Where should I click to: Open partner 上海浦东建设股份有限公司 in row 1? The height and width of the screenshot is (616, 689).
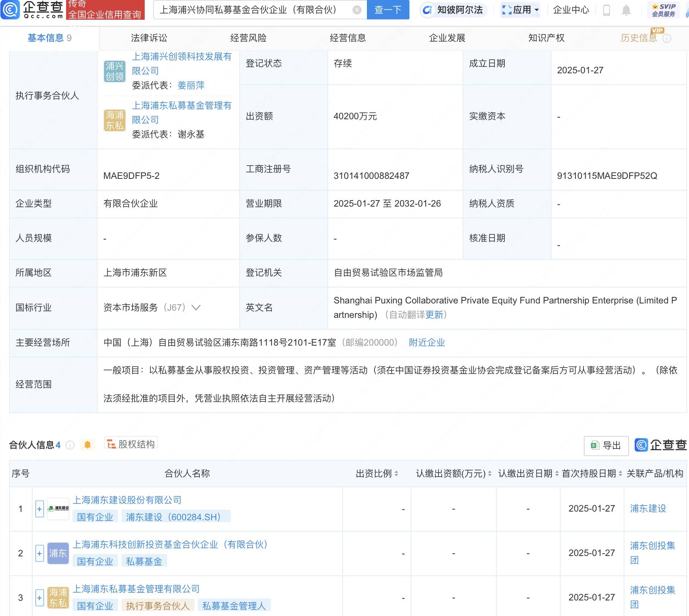(127, 500)
